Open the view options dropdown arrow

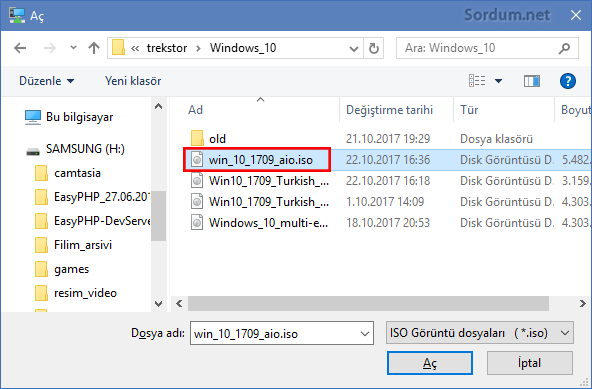[498, 81]
